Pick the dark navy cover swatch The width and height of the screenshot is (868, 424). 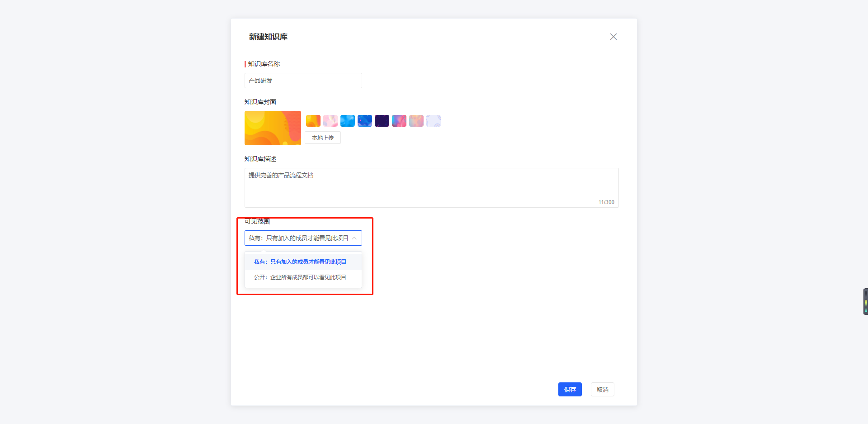(x=382, y=121)
